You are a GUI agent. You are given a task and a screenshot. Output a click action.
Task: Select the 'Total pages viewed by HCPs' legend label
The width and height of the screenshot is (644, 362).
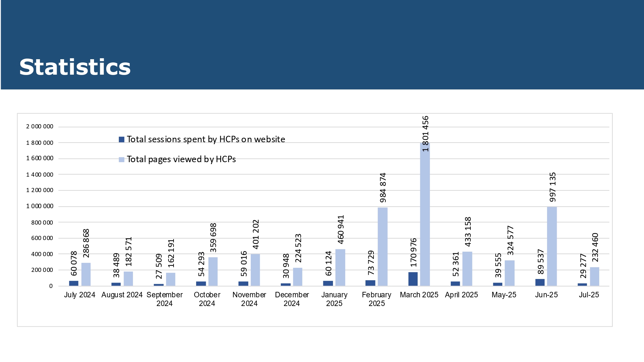pyautogui.click(x=181, y=159)
